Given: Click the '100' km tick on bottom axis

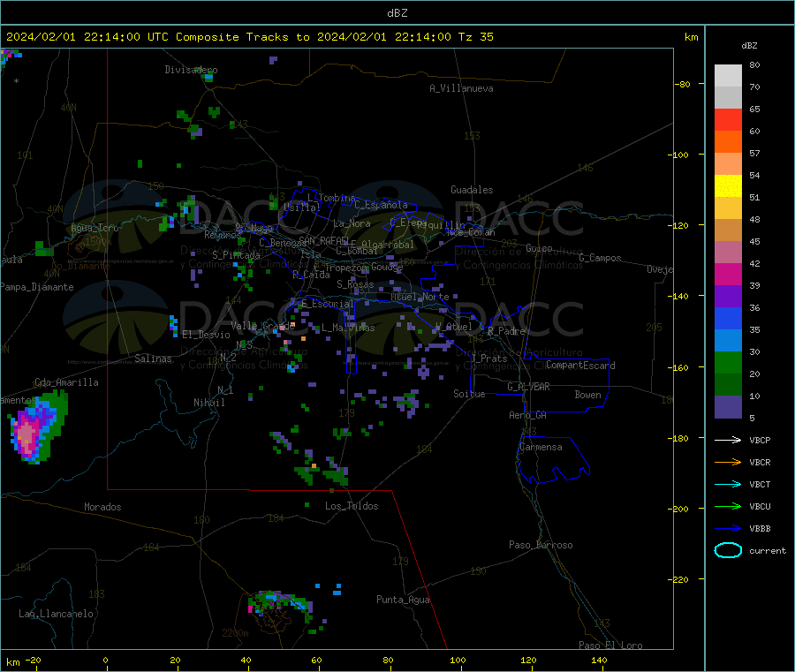Looking at the screenshot, I should [458, 660].
